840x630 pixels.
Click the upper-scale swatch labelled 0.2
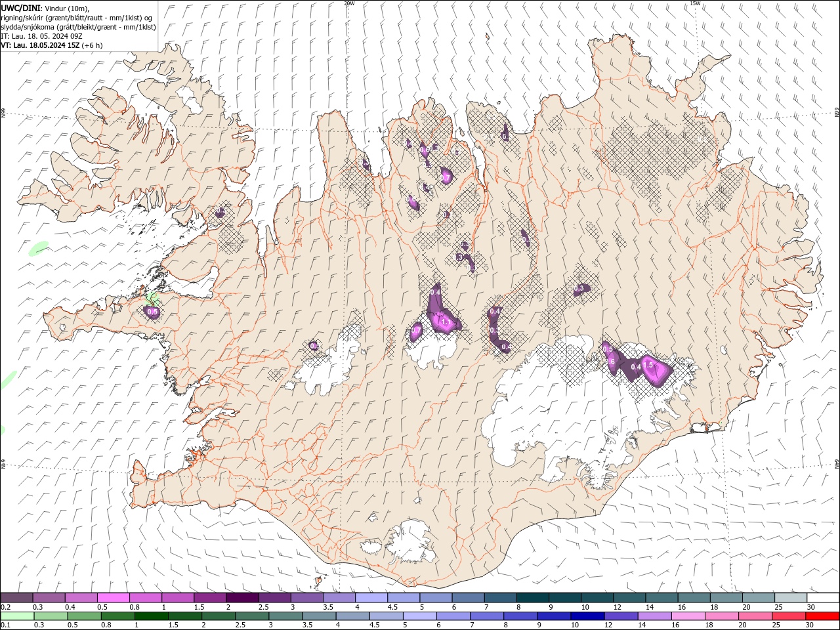coord(17,598)
